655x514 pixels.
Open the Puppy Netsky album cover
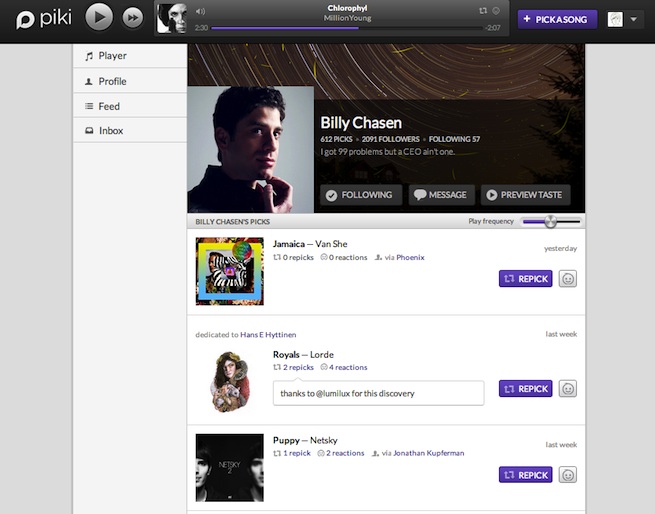(230, 468)
